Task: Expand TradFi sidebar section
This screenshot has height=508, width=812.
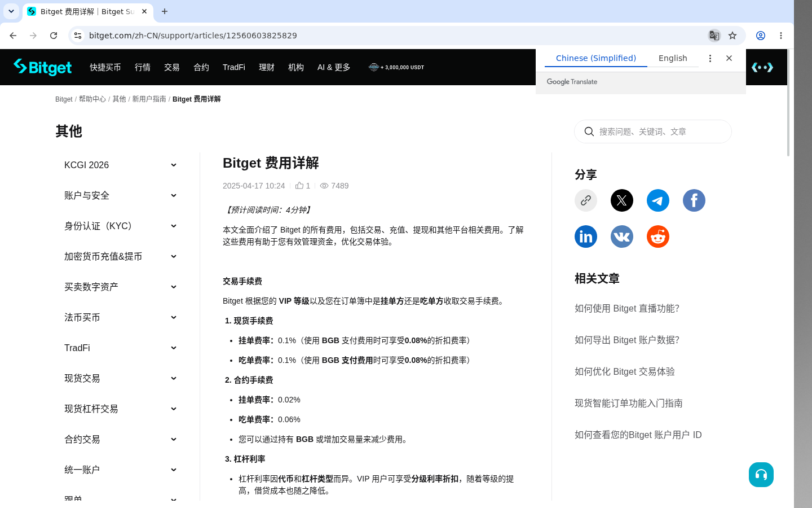Action: pos(121,348)
